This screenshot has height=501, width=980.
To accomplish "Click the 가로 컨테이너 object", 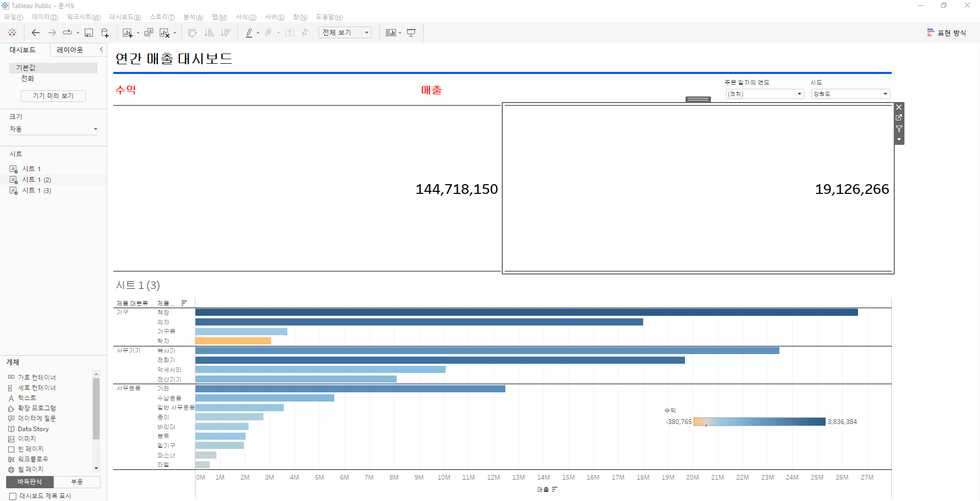I will 37,378.
